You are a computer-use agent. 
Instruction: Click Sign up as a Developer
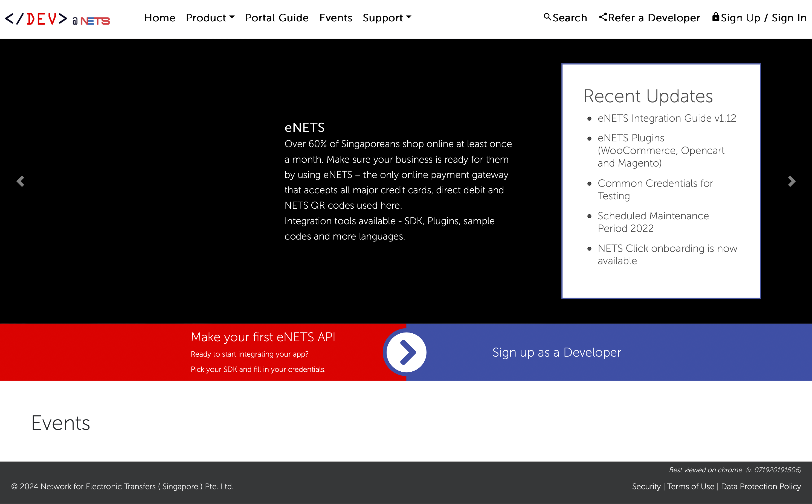556,352
